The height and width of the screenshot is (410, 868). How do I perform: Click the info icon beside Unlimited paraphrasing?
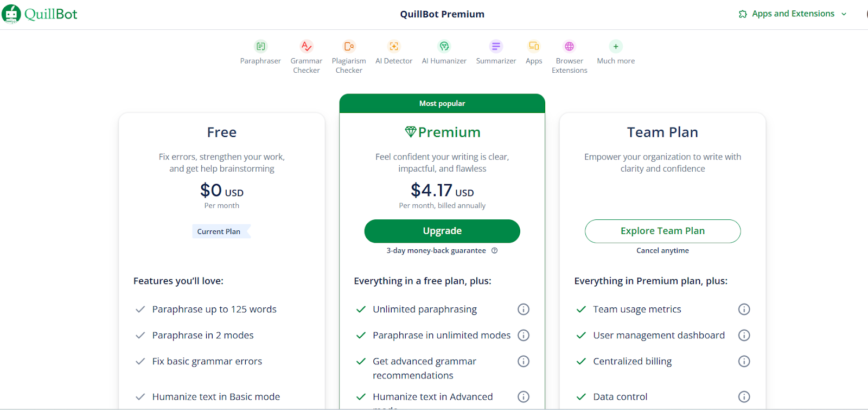click(x=523, y=309)
